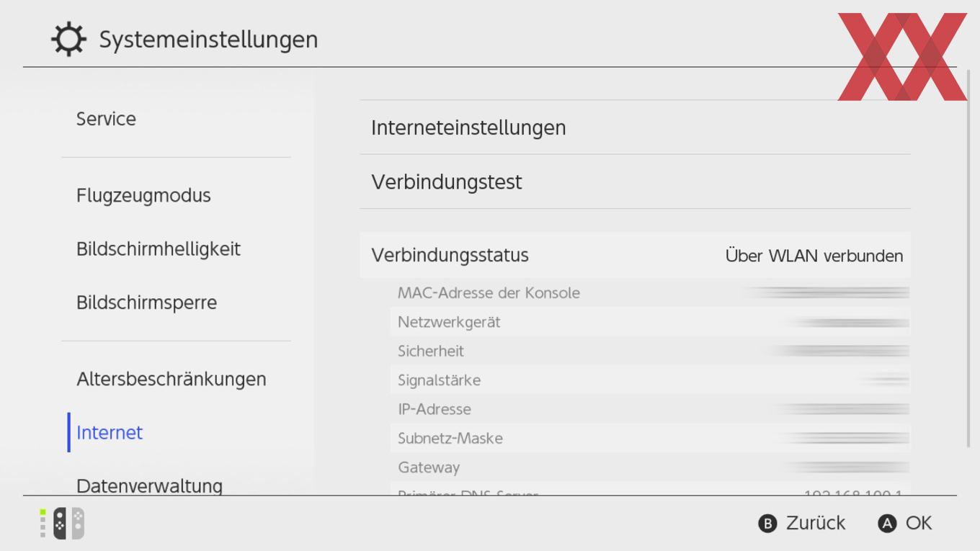Click the red XX watermark logo
This screenshot has width=980, height=551.
click(x=902, y=56)
